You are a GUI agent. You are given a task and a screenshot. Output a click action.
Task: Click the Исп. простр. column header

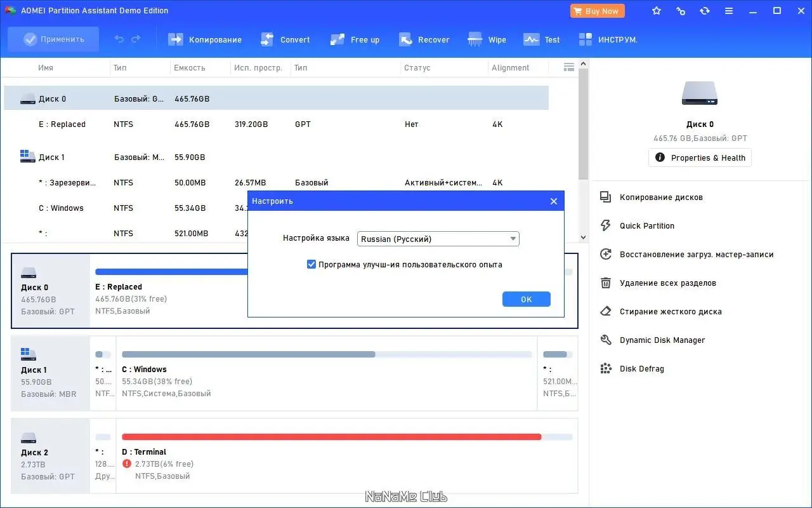click(x=258, y=68)
